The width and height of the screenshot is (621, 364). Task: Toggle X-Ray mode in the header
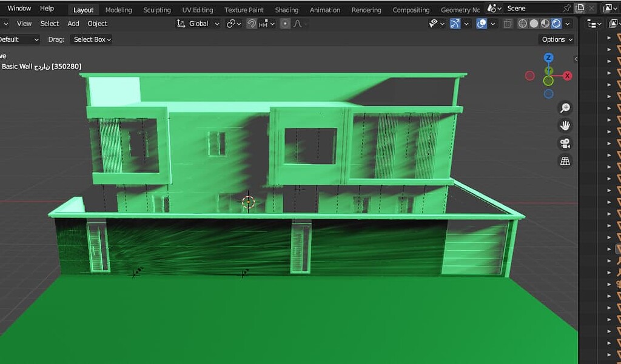(507, 23)
